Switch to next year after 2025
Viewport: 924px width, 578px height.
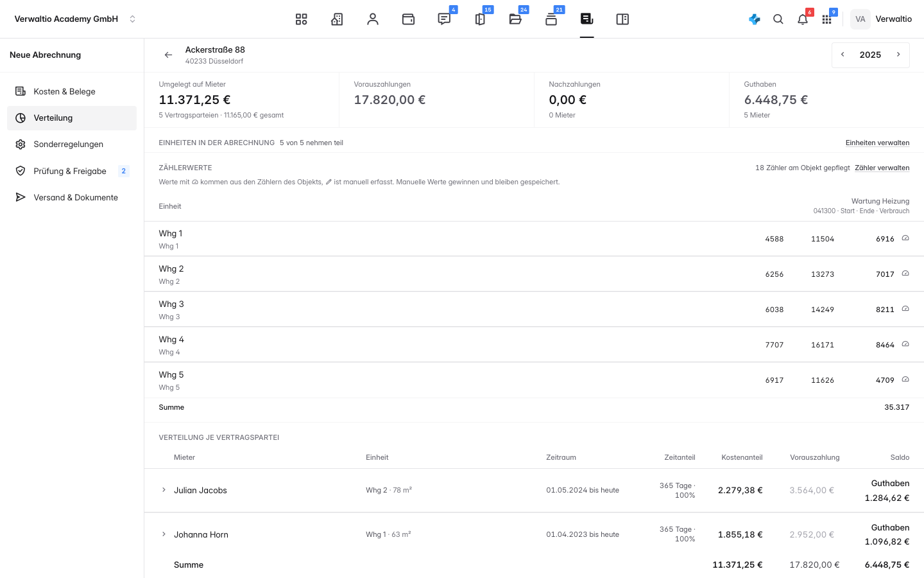tap(898, 55)
